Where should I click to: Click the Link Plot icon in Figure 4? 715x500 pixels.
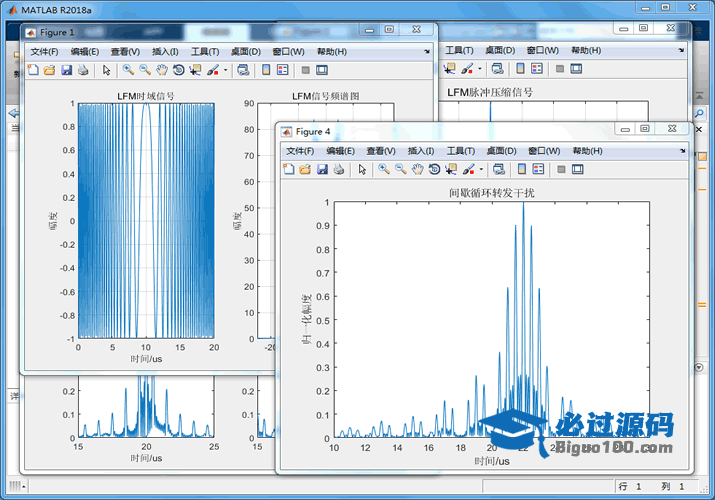[x=498, y=169]
